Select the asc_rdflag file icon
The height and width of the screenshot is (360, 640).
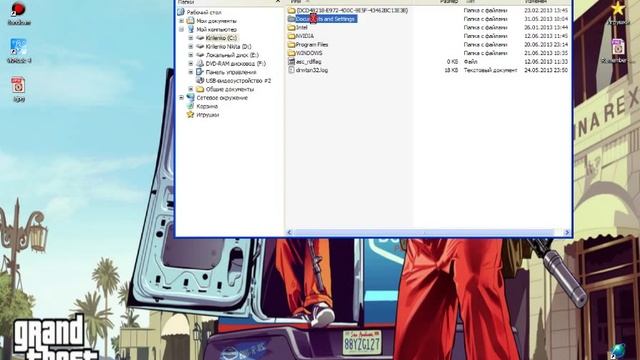[291, 62]
